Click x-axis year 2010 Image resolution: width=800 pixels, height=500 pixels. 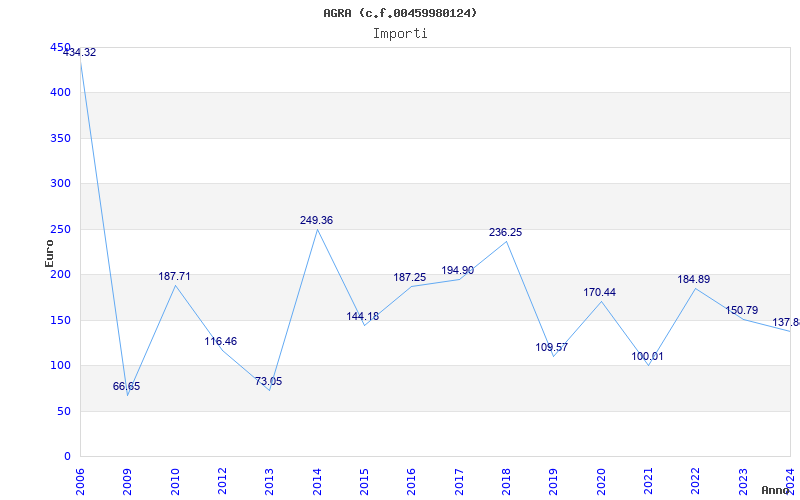pos(175,481)
